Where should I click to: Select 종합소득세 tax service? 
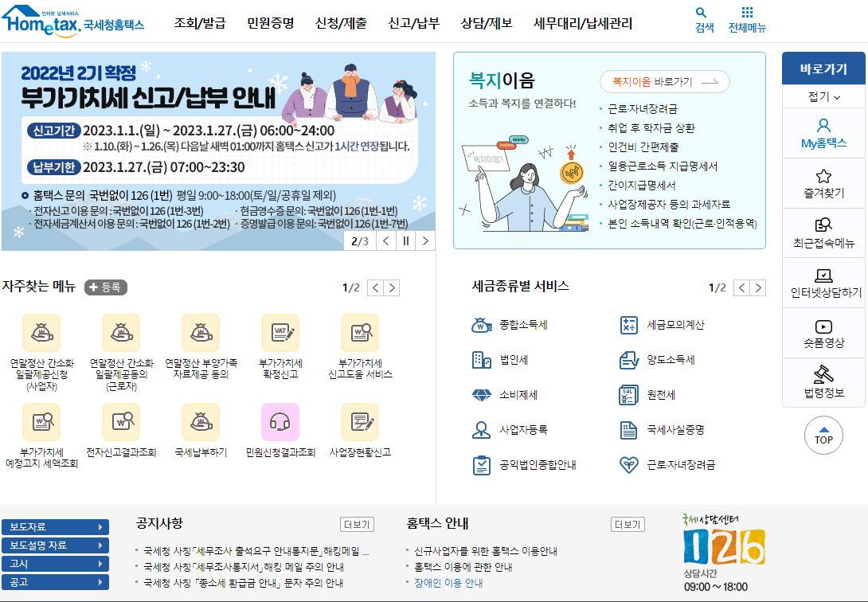[510, 325]
